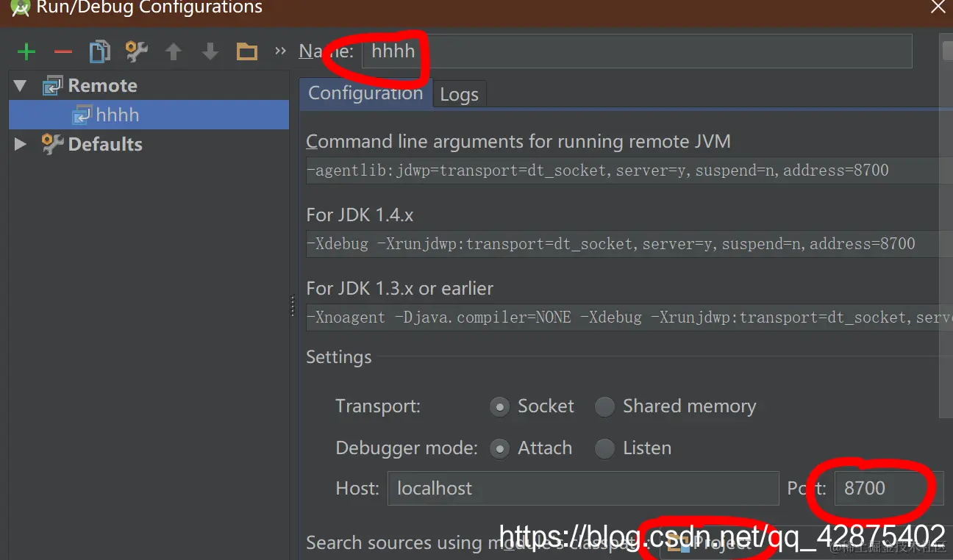This screenshot has height=560, width=953.
Task: Add a new configuration with the plus icon
Action: click(26, 51)
